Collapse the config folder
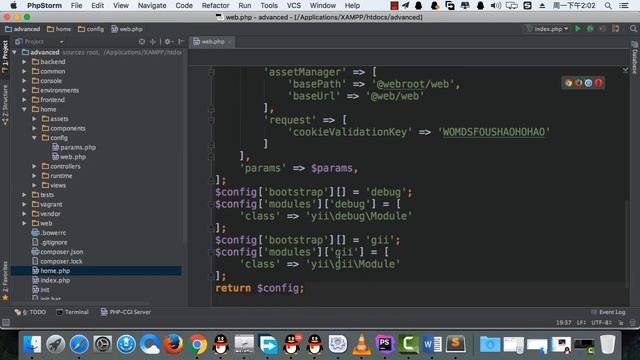Screen dimensions: 640x360 (34, 138)
